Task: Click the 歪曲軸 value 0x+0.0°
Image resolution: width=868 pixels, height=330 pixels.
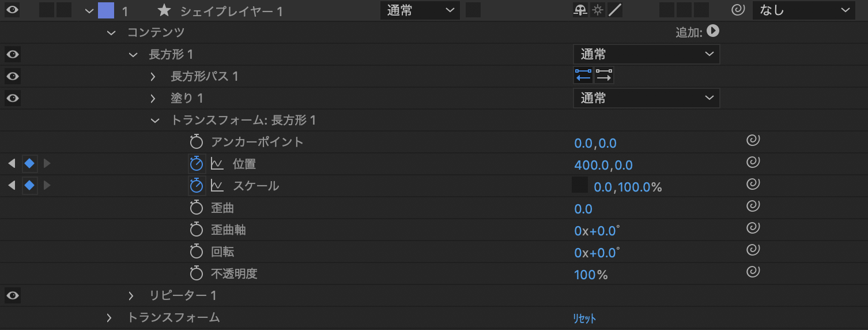Action: [x=597, y=231]
